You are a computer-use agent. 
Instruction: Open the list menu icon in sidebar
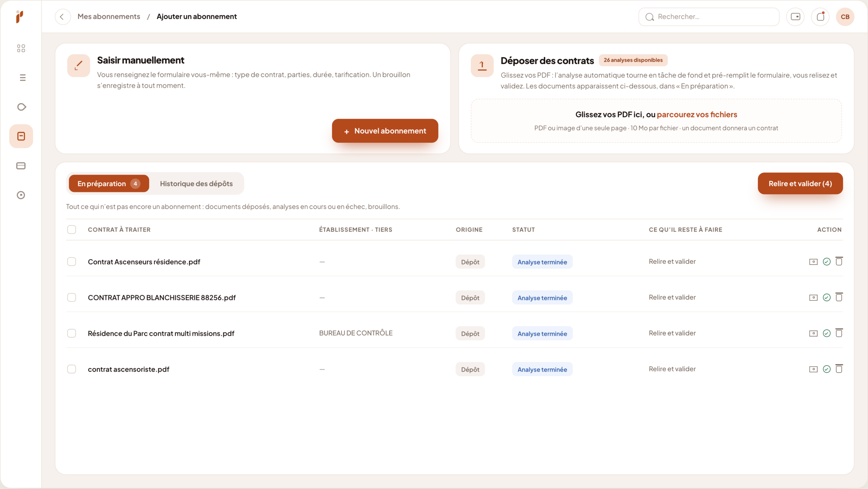tap(22, 78)
